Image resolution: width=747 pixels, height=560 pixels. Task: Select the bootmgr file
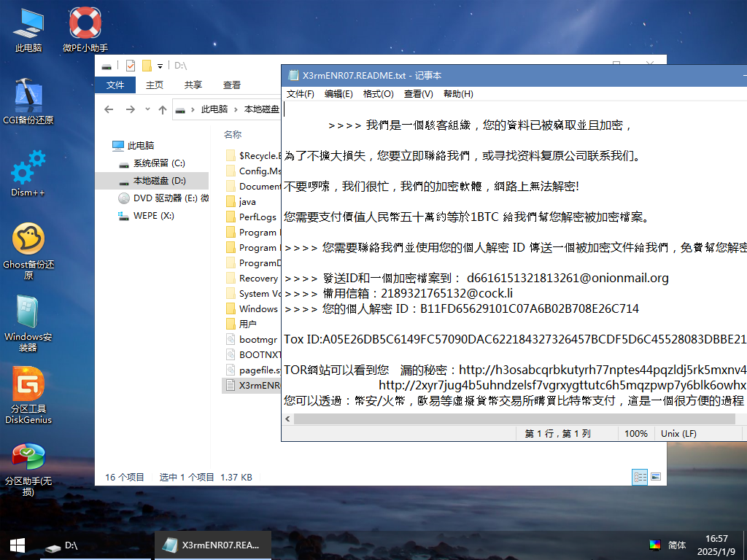click(x=252, y=339)
